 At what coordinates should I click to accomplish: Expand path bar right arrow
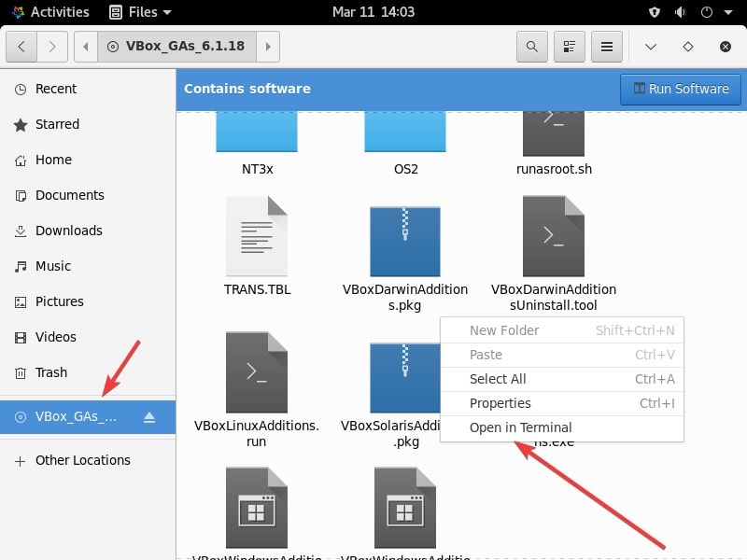pyautogui.click(x=268, y=47)
